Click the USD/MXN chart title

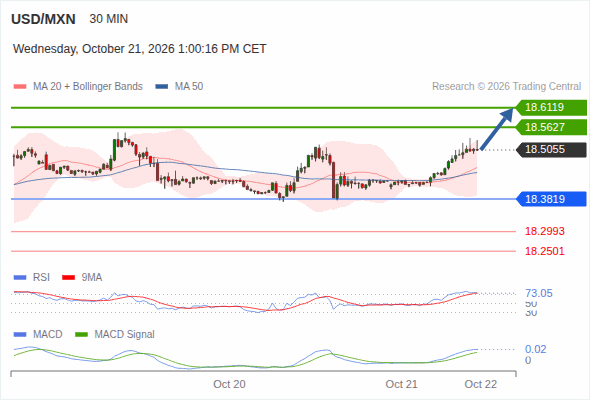[x=43, y=19]
